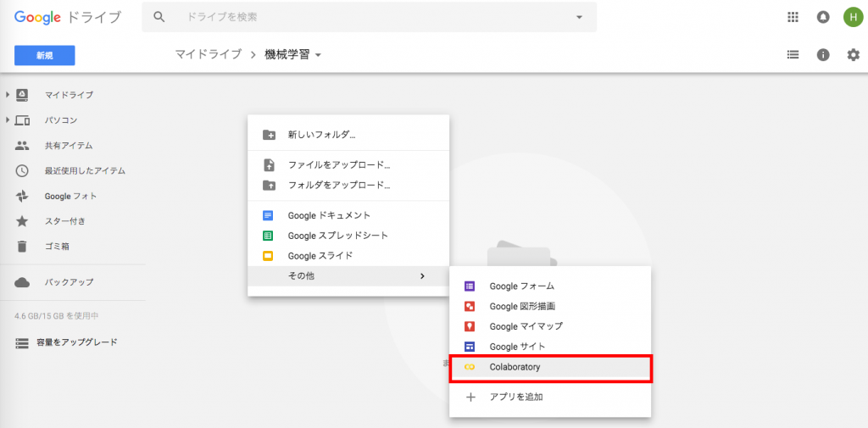The width and height of the screenshot is (868, 428).
Task: Click the computers icon next to パソコン
Action: (22, 120)
